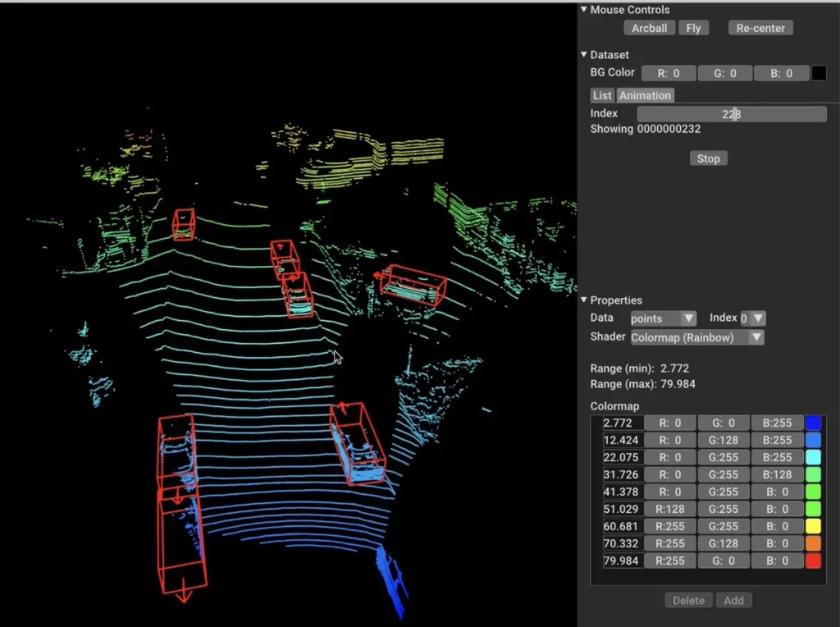The height and width of the screenshot is (627, 840).
Task: Edit the G:255 field in the 22.075 row
Action: pos(723,457)
